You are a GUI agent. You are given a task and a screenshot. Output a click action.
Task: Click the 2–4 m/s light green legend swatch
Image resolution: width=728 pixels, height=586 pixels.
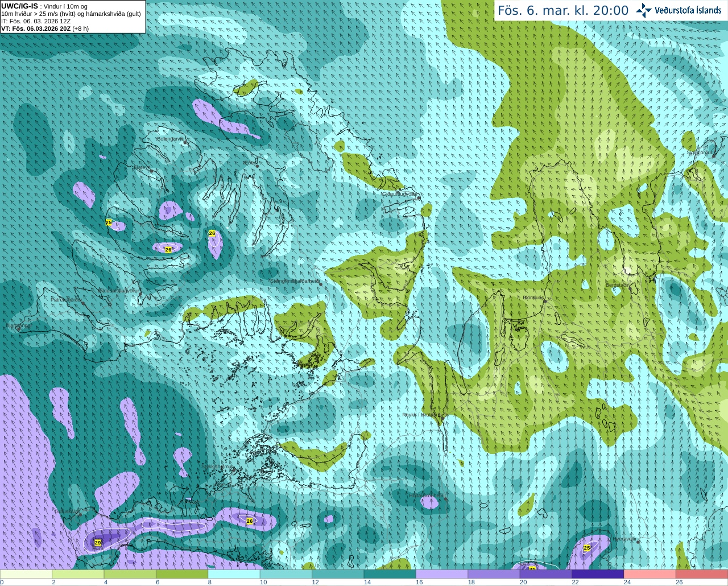click(78, 574)
